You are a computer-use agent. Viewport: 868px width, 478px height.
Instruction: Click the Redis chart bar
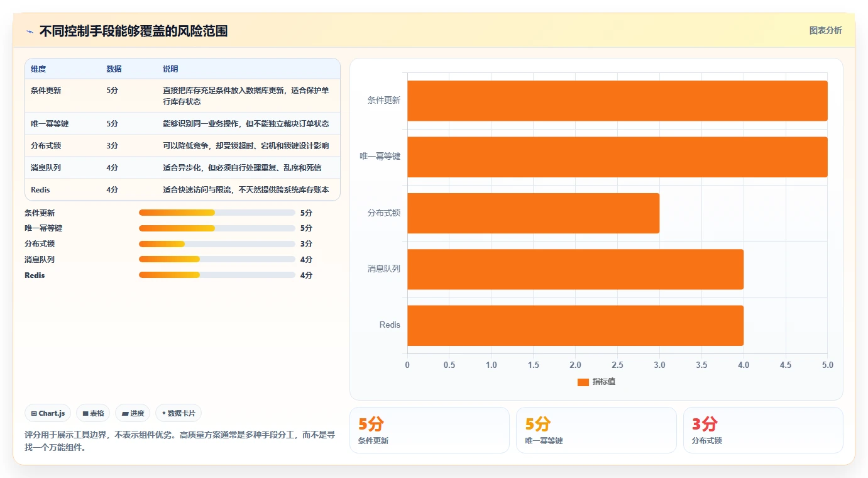(575, 325)
